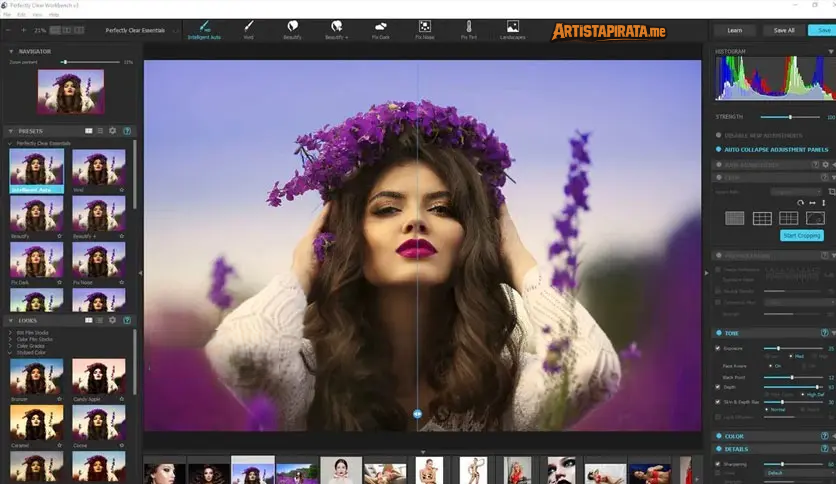Open Presets panel settings gear
The height and width of the screenshot is (484, 836).
point(112,131)
